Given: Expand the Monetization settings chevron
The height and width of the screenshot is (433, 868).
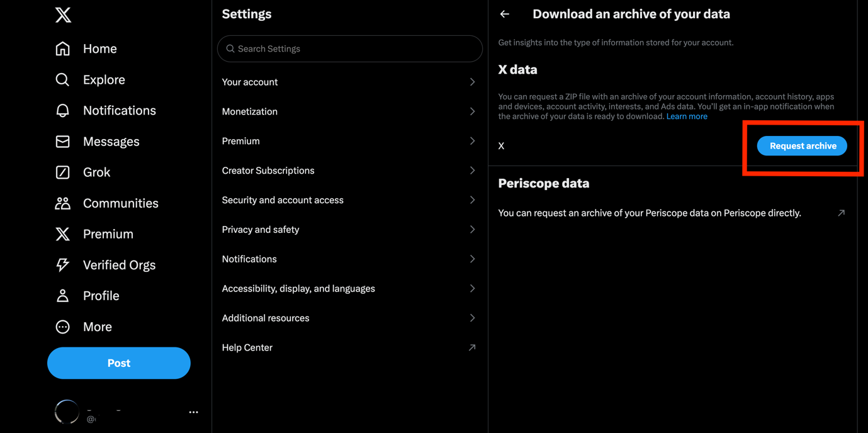Looking at the screenshot, I should [472, 111].
